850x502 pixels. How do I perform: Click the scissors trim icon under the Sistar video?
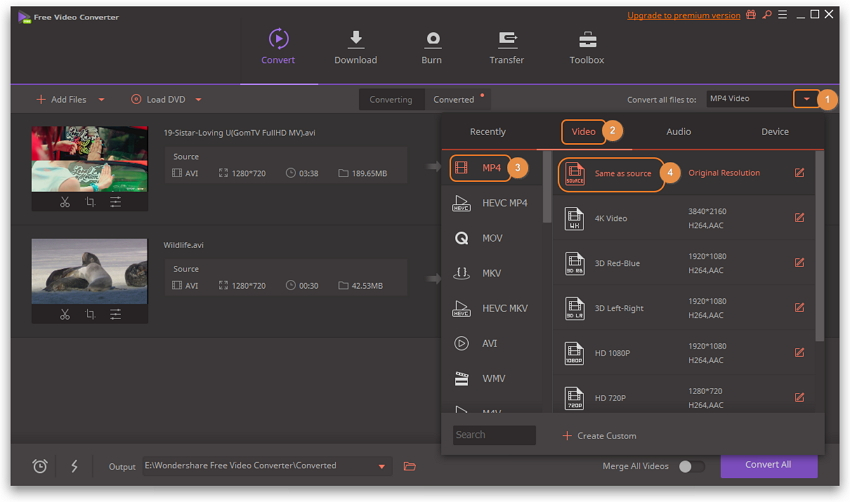(x=64, y=201)
